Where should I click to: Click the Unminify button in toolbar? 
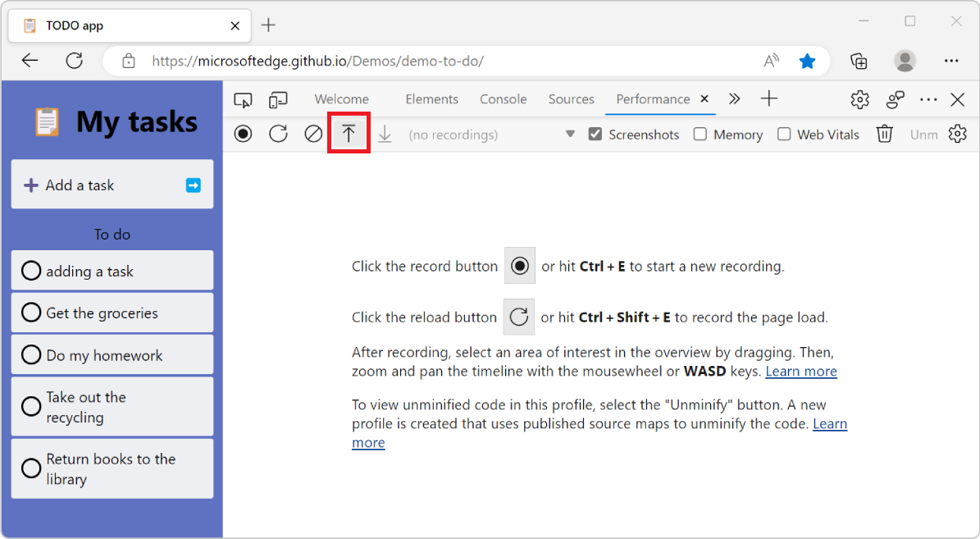[923, 135]
